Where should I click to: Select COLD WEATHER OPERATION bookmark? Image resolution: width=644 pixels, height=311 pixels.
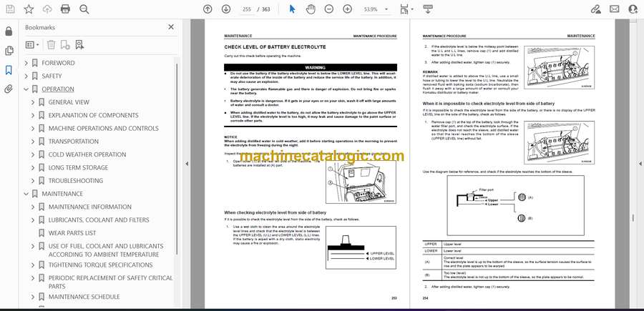87,154
